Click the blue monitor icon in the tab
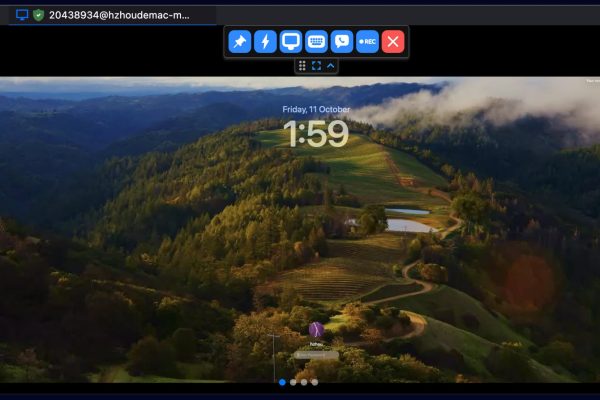The height and width of the screenshot is (400, 600). (x=22, y=15)
